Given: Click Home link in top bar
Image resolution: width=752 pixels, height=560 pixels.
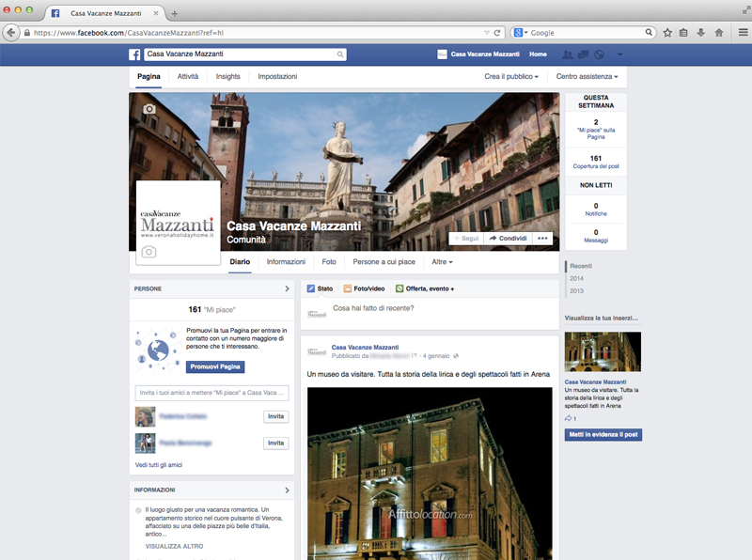Looking at the screenshot, I should pos(538,54).
